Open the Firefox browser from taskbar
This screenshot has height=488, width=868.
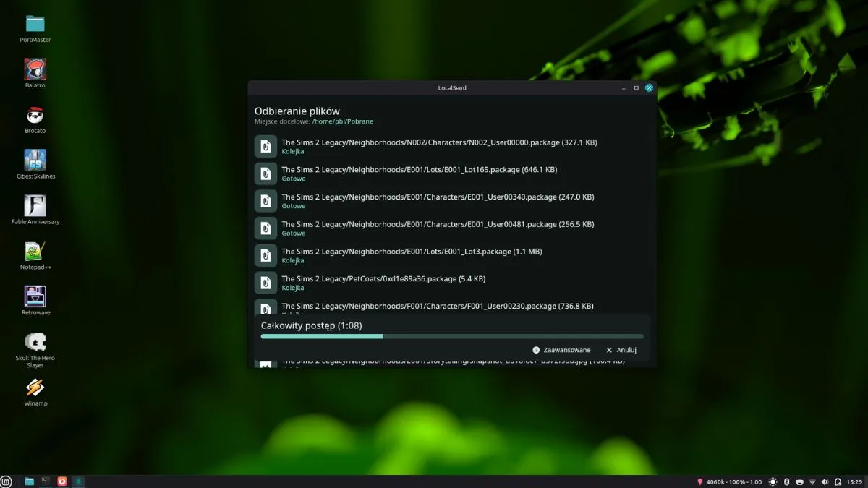(62, 481)
